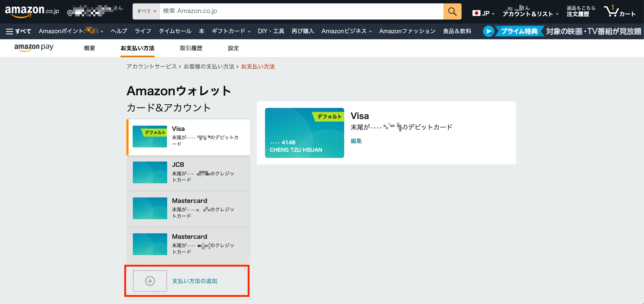Image resolution: width=644 pixels, height=304 pixels.
Task: Open the すべて search category dropdown
Action: pos(146,11)
